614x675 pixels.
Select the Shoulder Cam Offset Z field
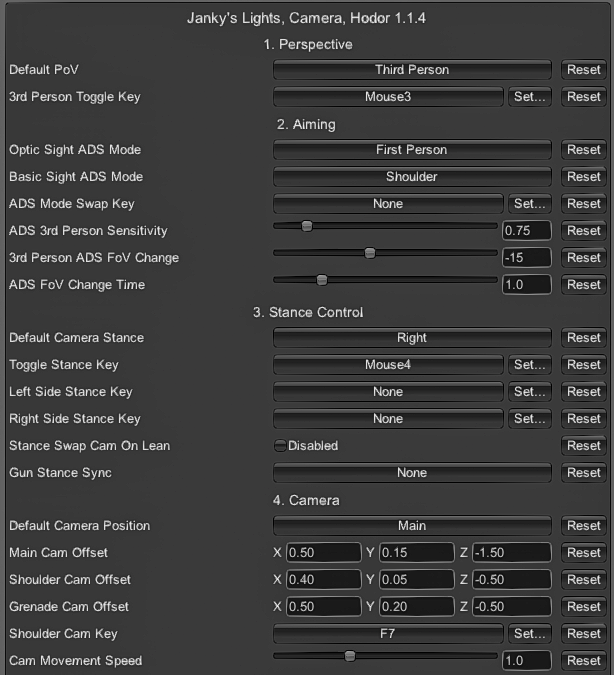point(511,580)
